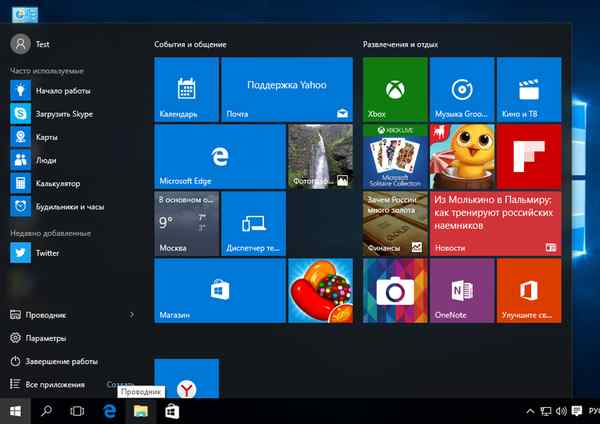Open Карты from the app list
This screenshot has height=424, width=600.
point(73,137)
